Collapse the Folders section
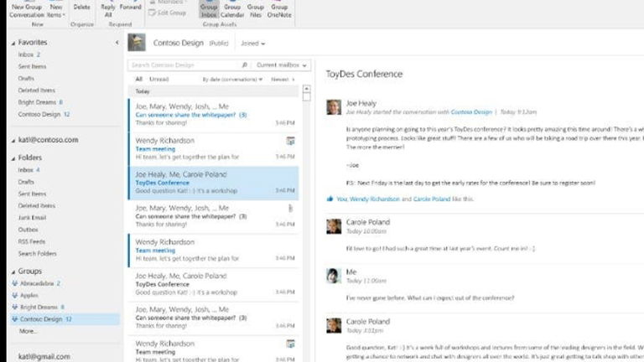The image size is (644, 362). [13, 158]
